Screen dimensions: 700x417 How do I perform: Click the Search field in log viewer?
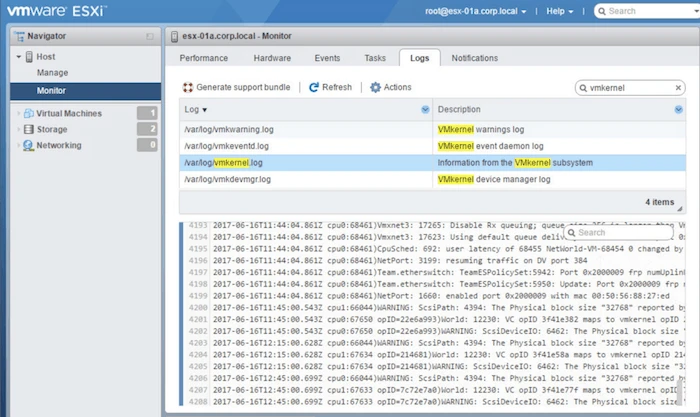[x=618, y=233]
